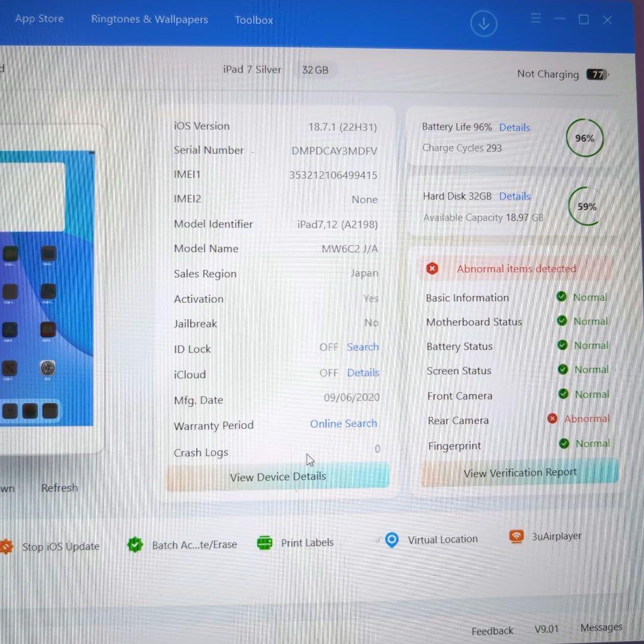Click the Virtual Location label

[442, 539]
